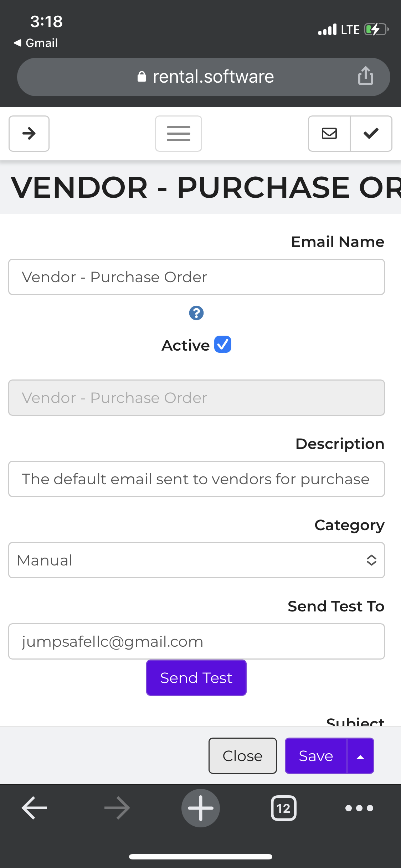401x868 pixels.
Task: Open a new browser tab with plus
Action: 200,808
